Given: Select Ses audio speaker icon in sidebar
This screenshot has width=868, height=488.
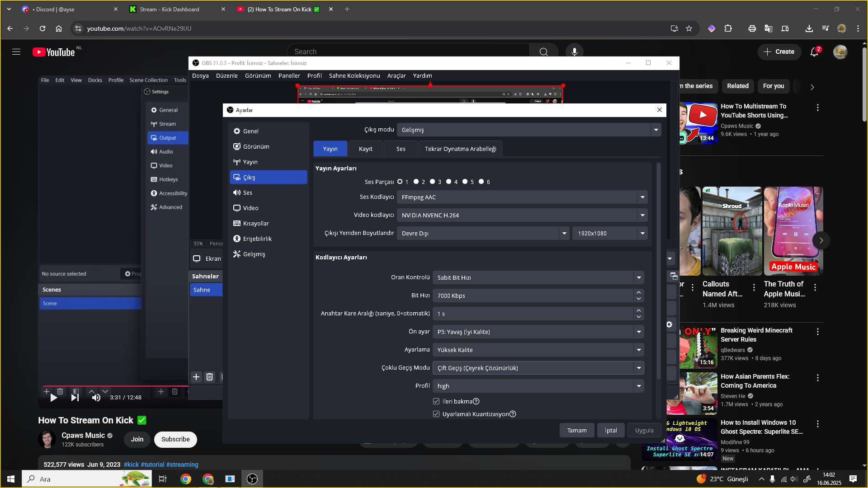Looking at the screenshot, I should [237, 192].
